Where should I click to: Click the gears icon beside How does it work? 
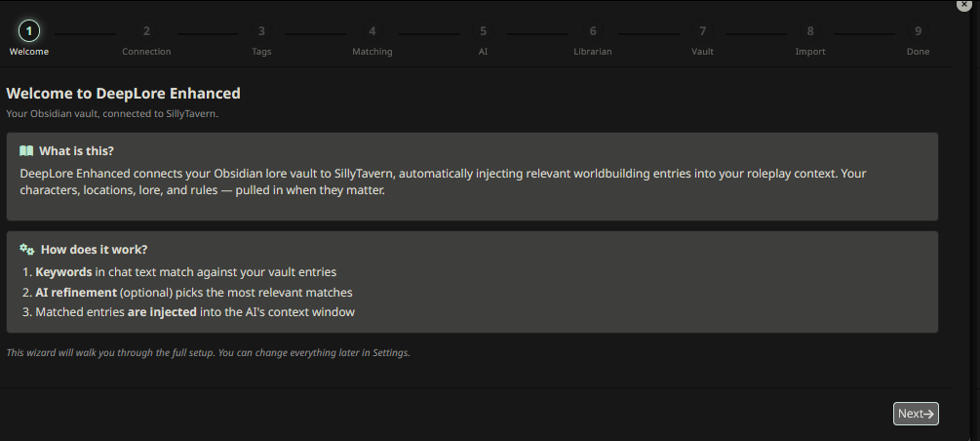coord(27,250)
